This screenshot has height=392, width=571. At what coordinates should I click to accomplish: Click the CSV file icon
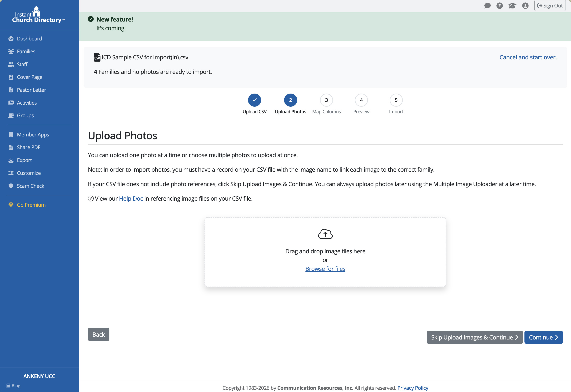(x=97, y=57)
